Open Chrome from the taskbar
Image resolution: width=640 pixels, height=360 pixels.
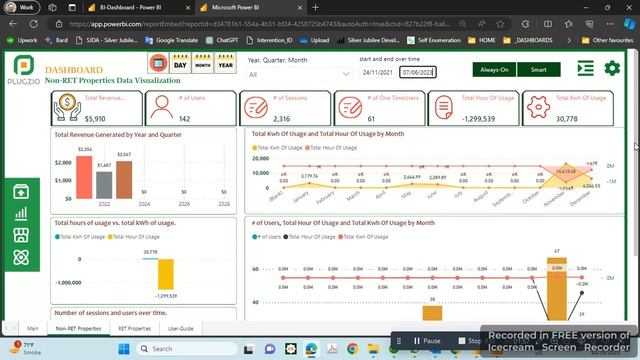click(353, 349)
